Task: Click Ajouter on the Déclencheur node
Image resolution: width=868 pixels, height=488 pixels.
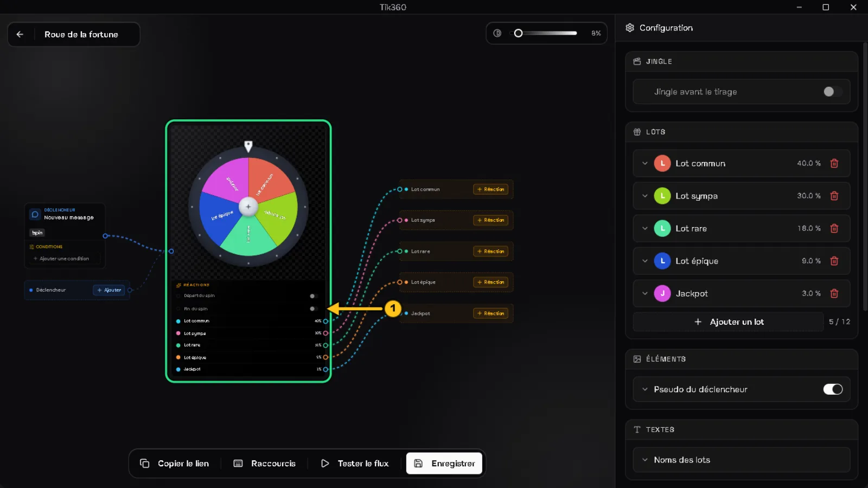Action: (109, 290)
